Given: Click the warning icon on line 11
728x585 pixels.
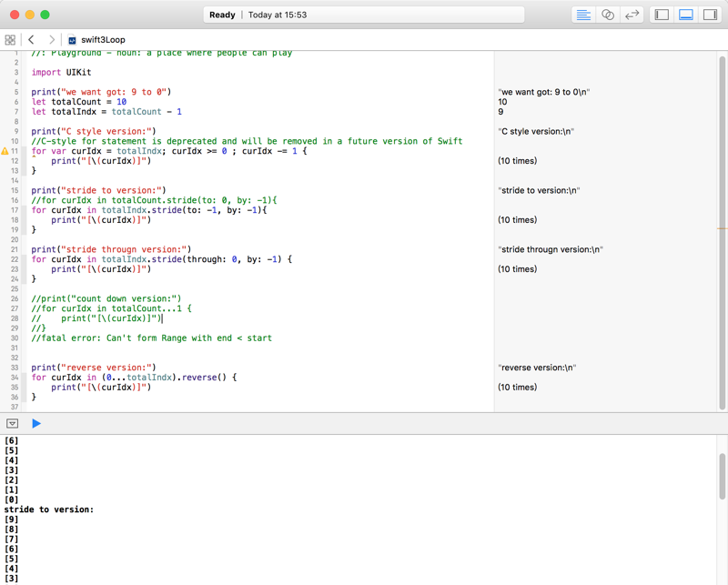Looking at the screenshot, I should coord(5,151).
